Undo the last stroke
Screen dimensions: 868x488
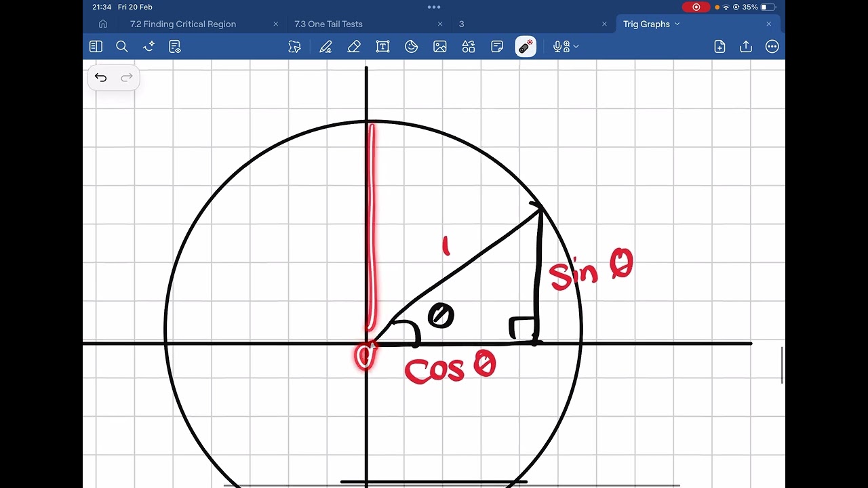101,78
